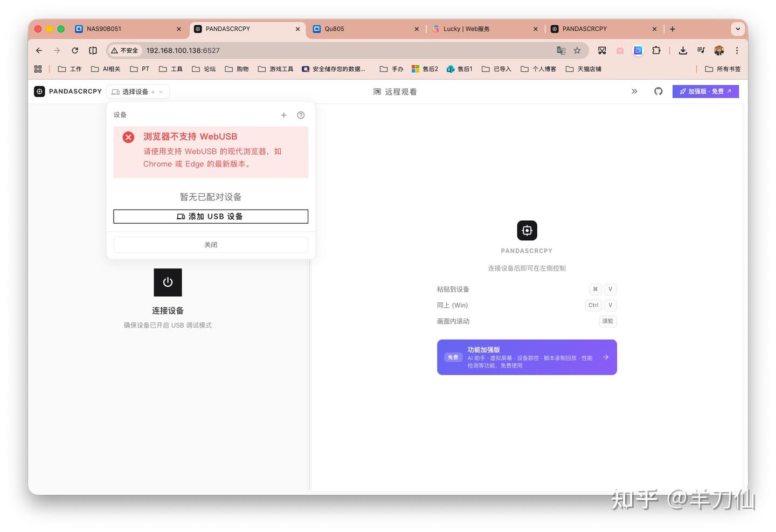776x532 pixels.
Task: Reload the current page
Action: (x=75, y=51)
